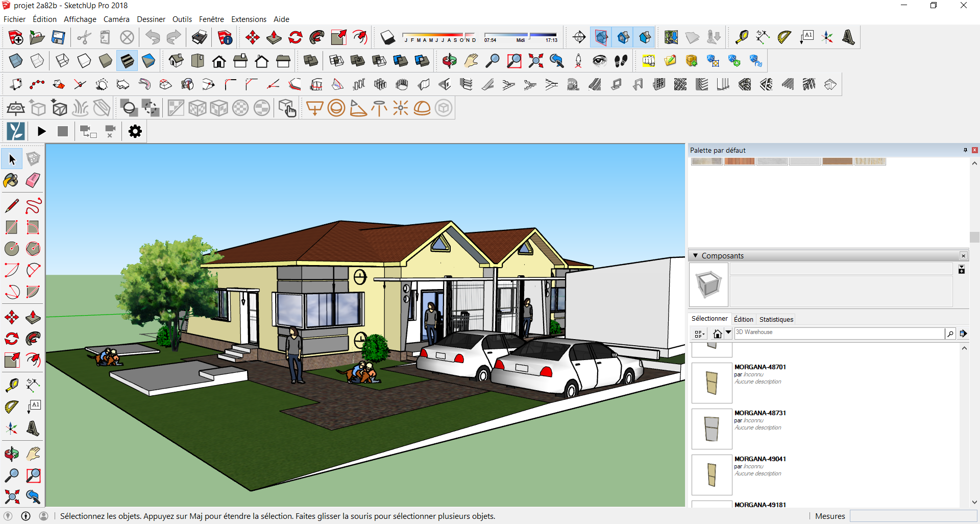Select the Look Around eye tool
Viewport: 980px width, 524px height.
[600, 61]
